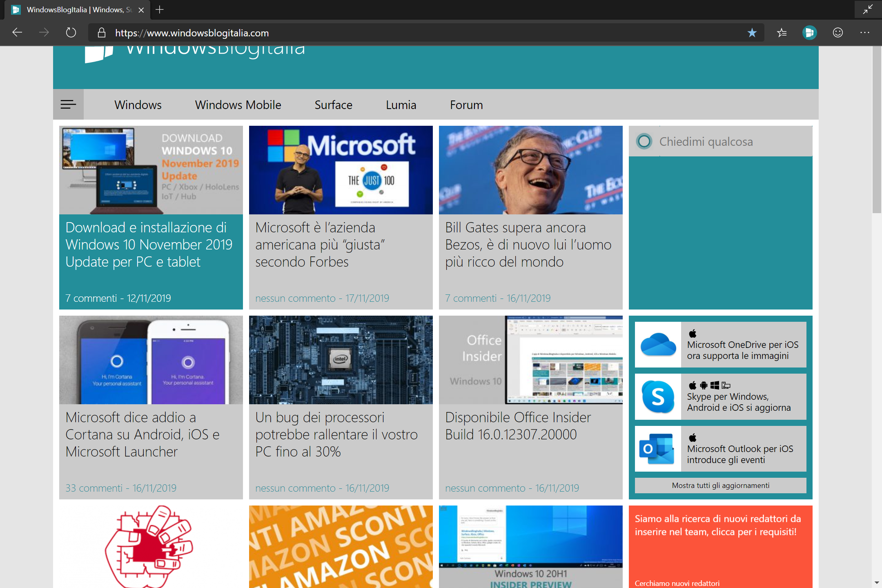The width and height of the screenshot is (882, 588).
Task: Go back to the previous page
Action: 17,33
